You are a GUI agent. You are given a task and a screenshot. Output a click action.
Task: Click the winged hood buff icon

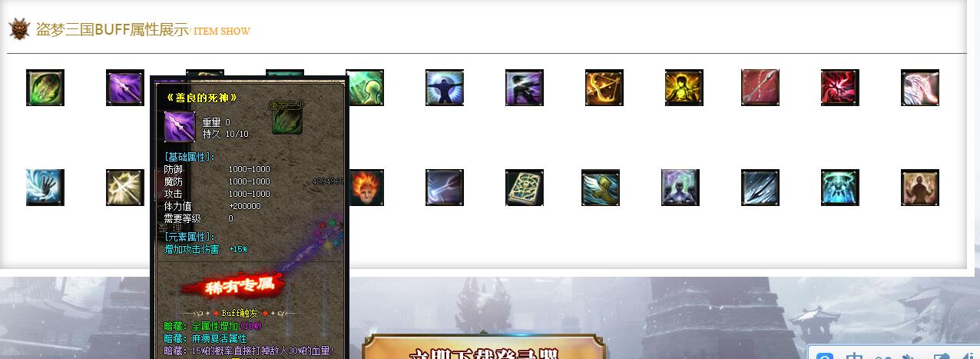tap(601, 188)
